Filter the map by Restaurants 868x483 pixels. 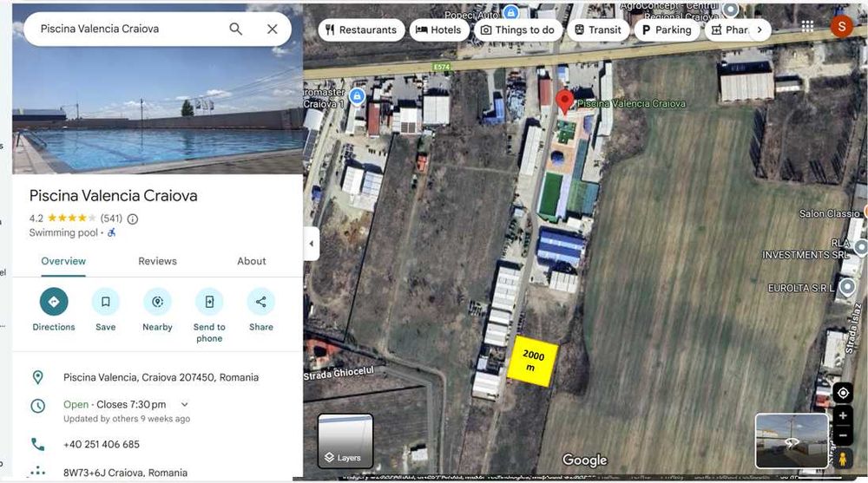point(361,29)
